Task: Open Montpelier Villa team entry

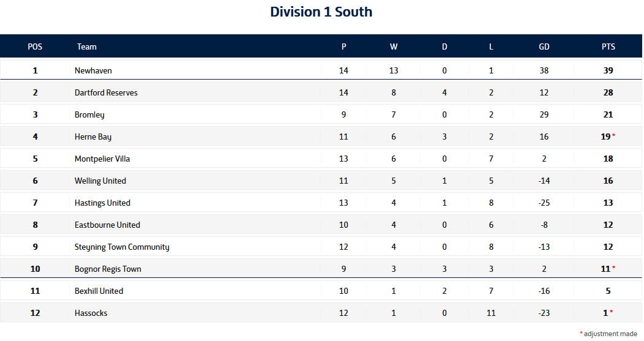Action: point(102,159)
